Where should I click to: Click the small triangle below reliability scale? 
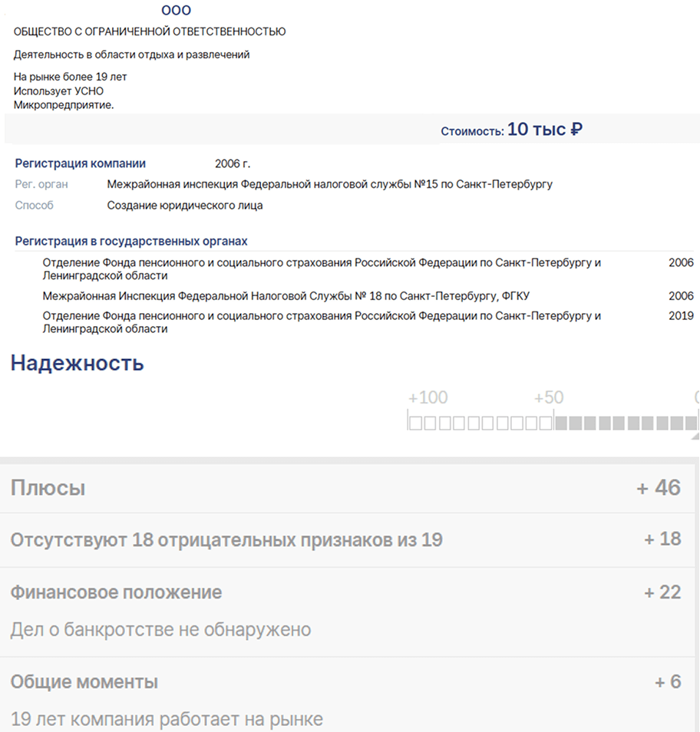[x=695, y=436]
